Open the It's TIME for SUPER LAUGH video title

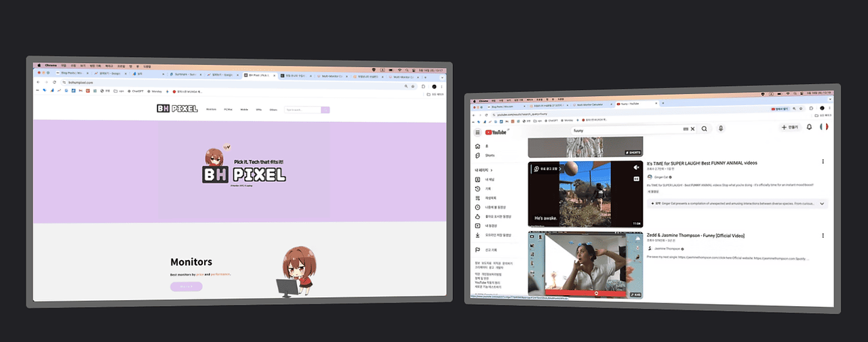pos(702,163)
